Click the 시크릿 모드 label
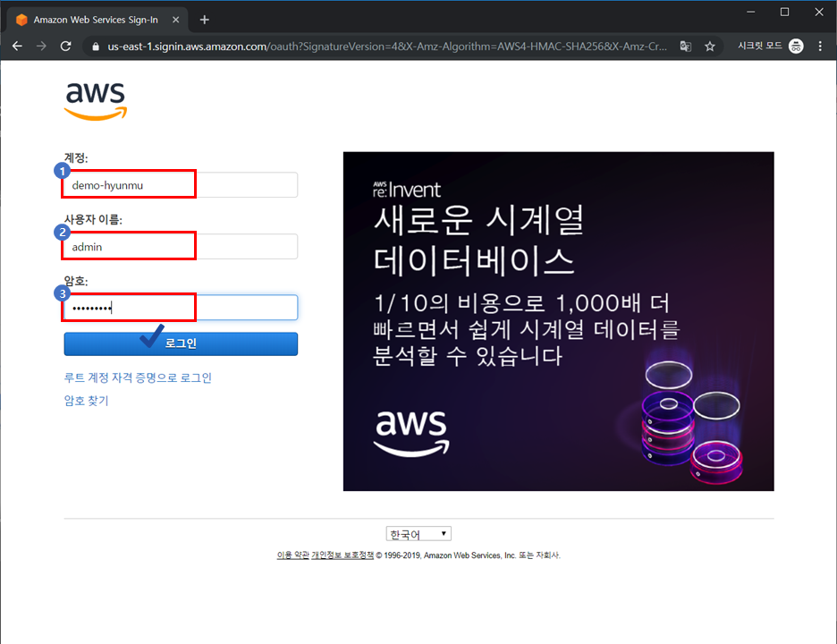837x644 pixels. click(x=759, y=46)
